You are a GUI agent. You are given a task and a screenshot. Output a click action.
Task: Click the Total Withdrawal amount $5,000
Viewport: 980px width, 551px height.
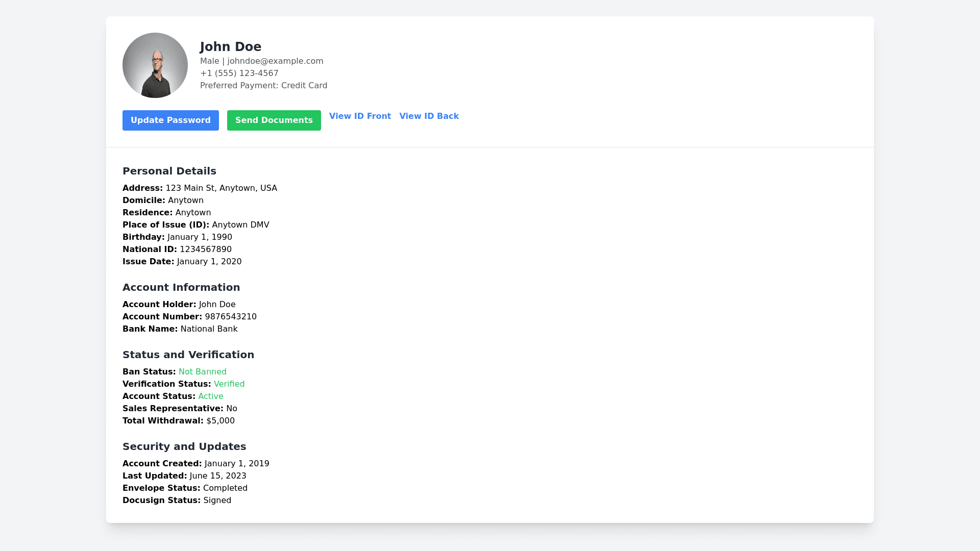click(x=220, y=421)
